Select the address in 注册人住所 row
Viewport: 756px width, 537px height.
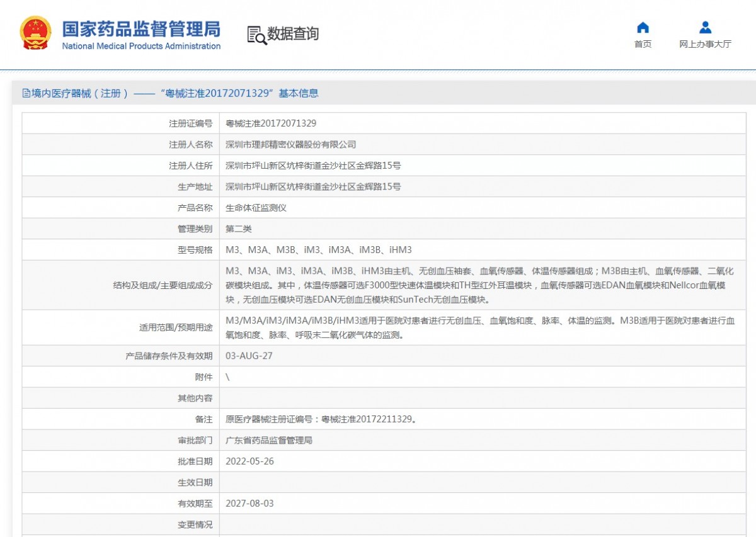click(x=313, y=166)
